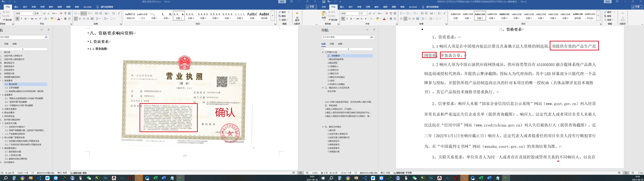This screenshot has width=644, height=181.
Task: Click the 登录 button in 联创-投标文件 window
Action: point(282,2)
